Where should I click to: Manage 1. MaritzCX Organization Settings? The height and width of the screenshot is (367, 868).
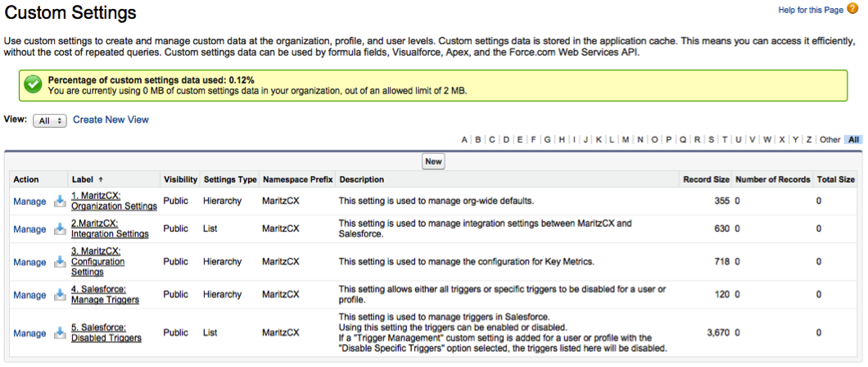(x=30, y=202)
